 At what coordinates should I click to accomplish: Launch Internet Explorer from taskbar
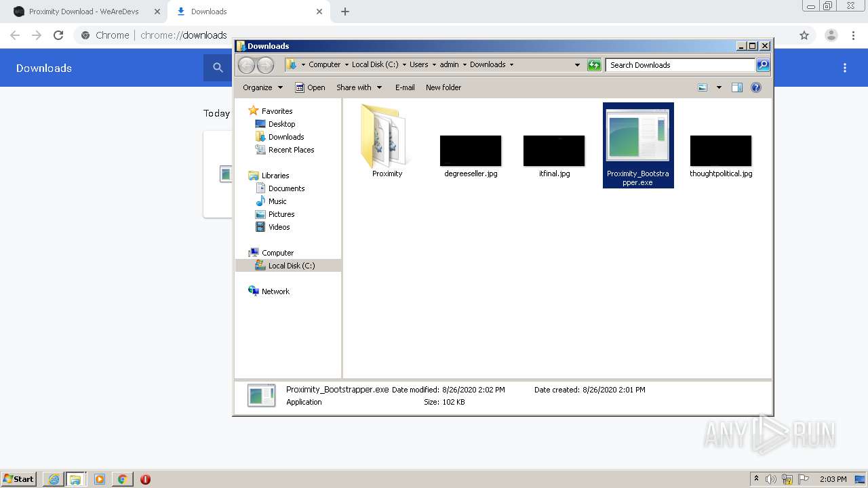(54, 479)
